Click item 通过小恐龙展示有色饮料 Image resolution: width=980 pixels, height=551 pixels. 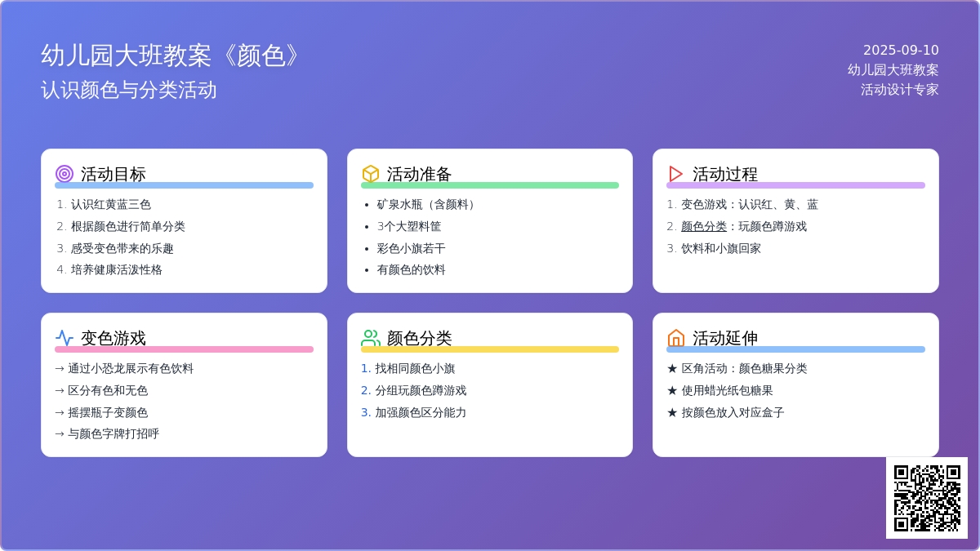131,368
